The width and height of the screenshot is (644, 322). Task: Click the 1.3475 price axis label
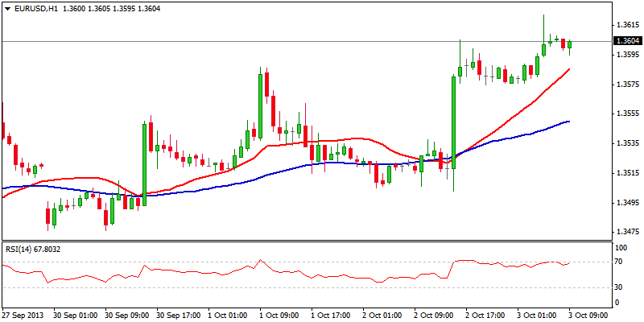(628, 233)
